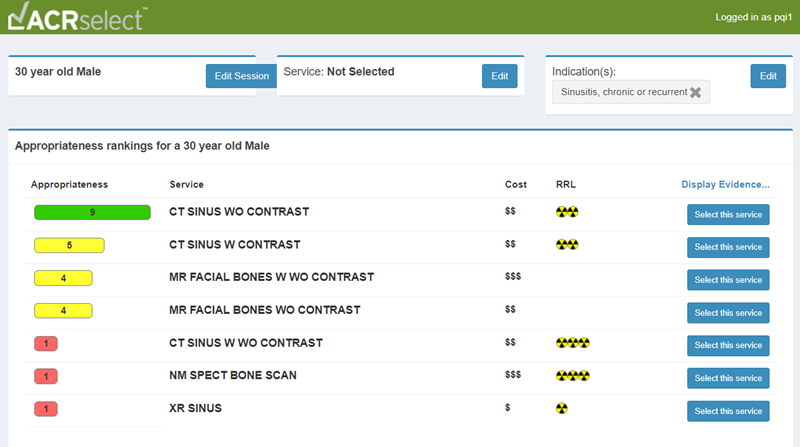Screen dimensions: 800x447
Task: Remove the Sinusitis indication tag
Action: click(x=696, y=92)
